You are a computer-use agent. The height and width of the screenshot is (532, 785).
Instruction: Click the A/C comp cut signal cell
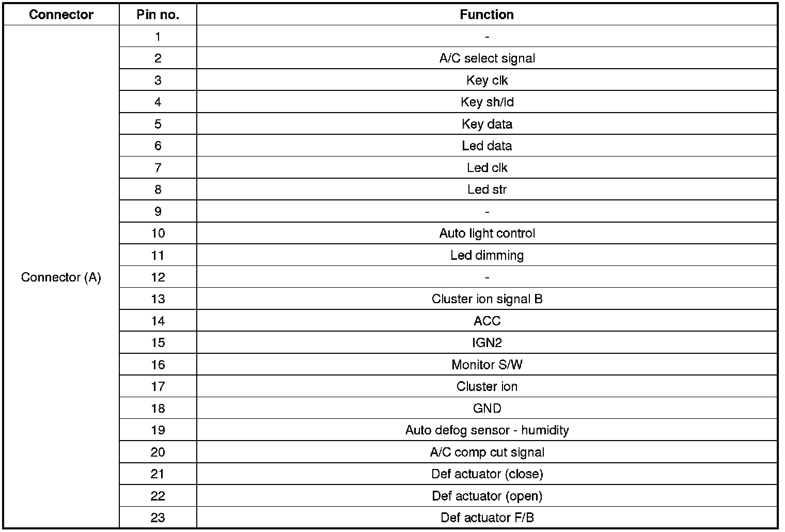coord(486,452)
